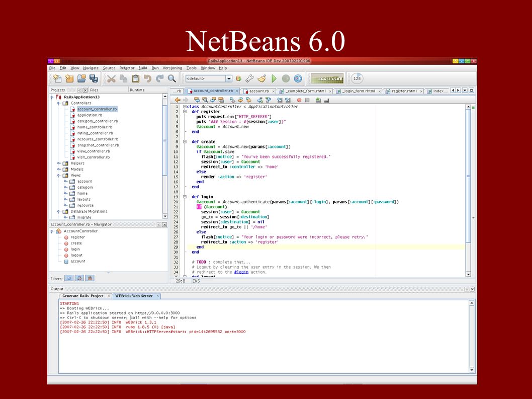The height and width of the screenshot is (399, 532).
Task: Click the Output panel scroll down arrow
Action: click(472, 370)
